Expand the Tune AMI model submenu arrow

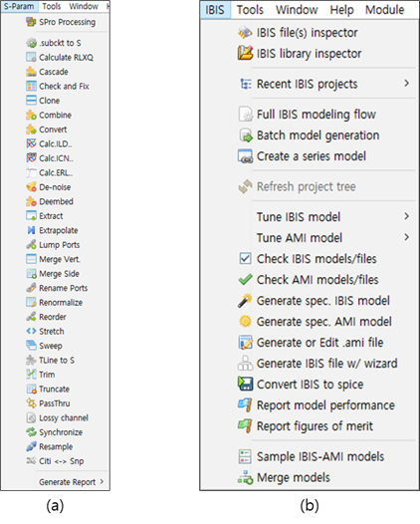click(x=406, y=237)
